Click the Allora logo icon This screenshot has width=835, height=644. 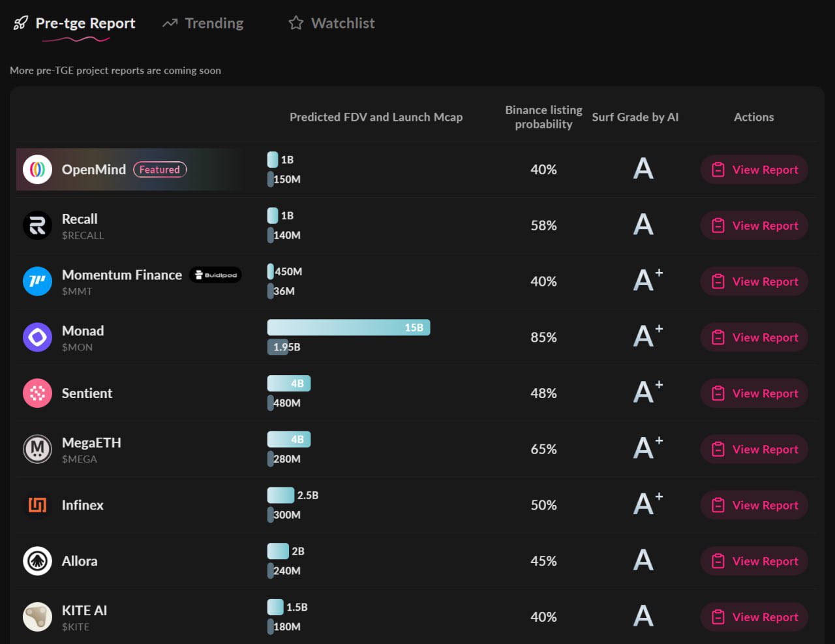tap(37, 561)
